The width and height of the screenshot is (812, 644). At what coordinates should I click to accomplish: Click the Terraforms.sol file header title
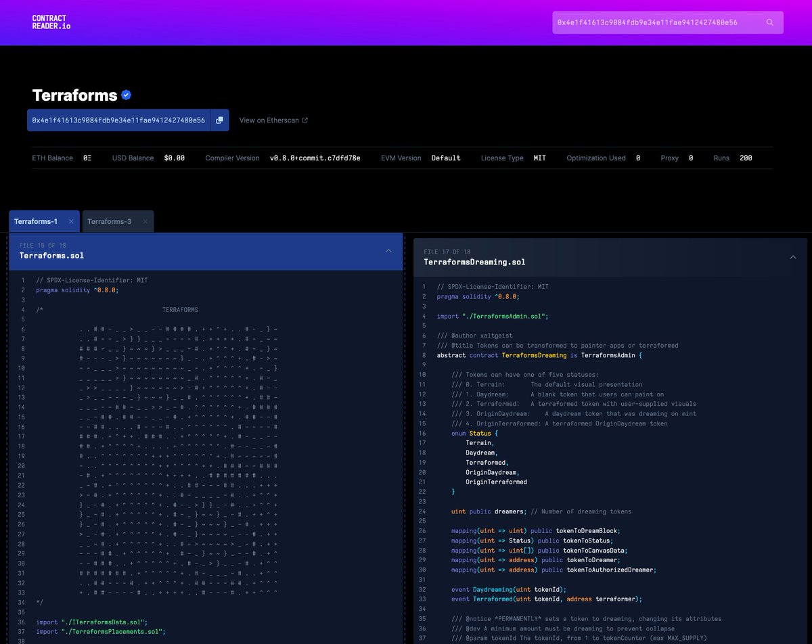pos(51,256)
